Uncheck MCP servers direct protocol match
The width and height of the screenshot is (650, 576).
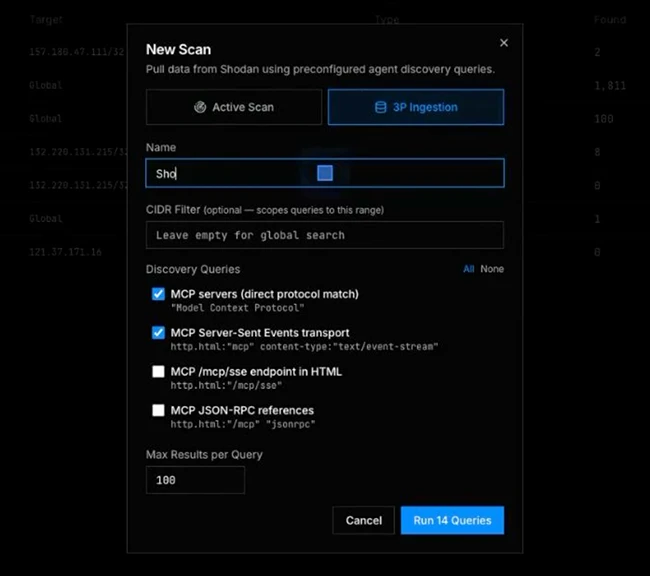[x=158, y=294]
